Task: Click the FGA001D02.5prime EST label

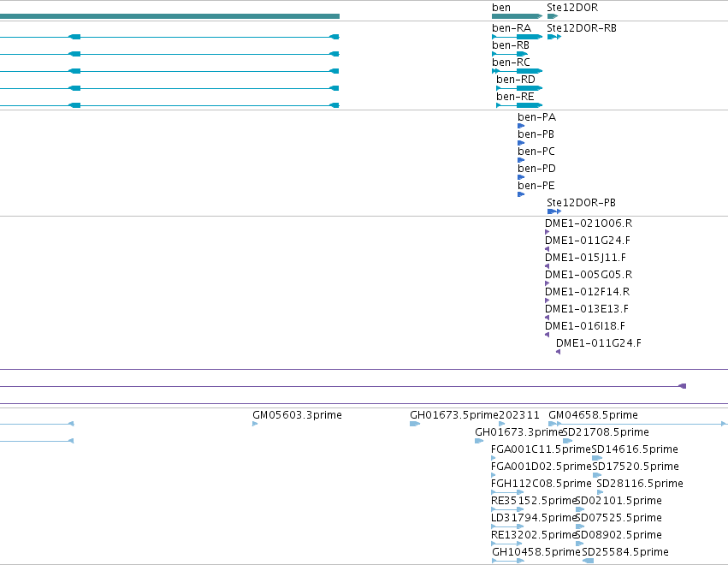Action: [x=542, y=467]
